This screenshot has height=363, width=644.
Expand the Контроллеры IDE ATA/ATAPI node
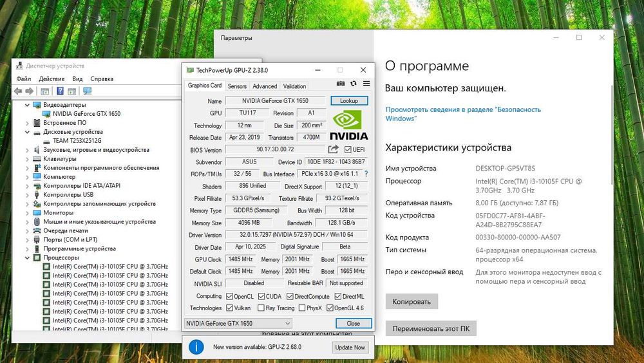pyautogui.click(x=27, y=185)
